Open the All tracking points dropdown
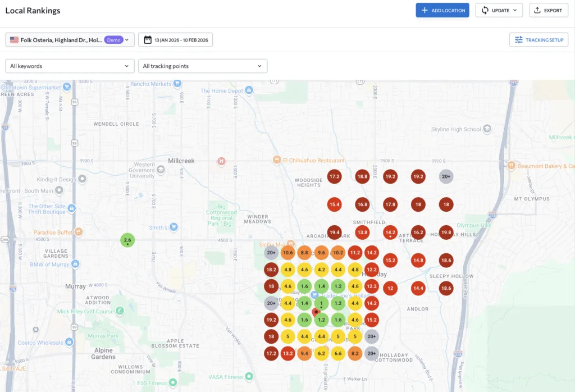This screenshot has height=392, width=575. [x=202, y=66]
